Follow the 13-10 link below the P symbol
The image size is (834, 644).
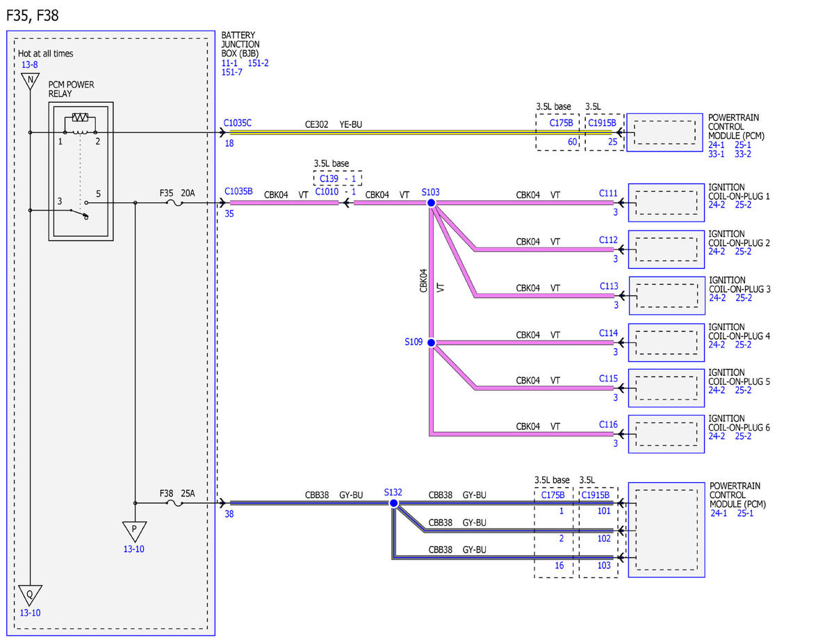tap(134, 549)
